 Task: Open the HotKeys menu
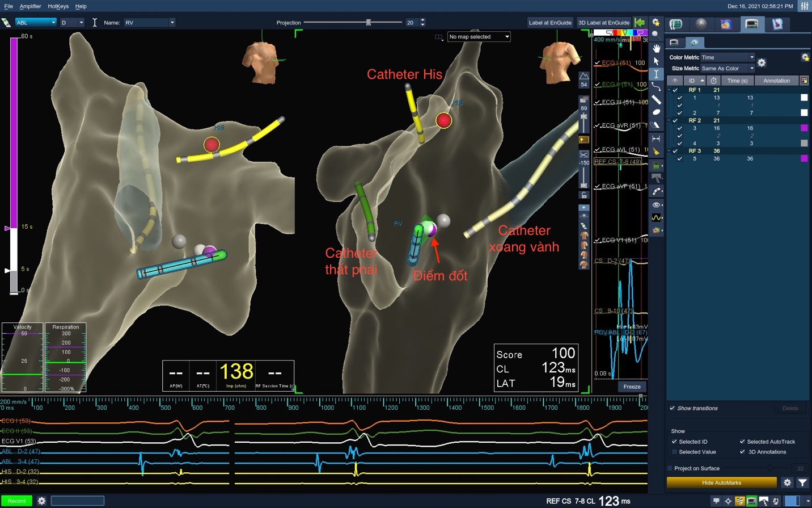(x=58, y=6)
